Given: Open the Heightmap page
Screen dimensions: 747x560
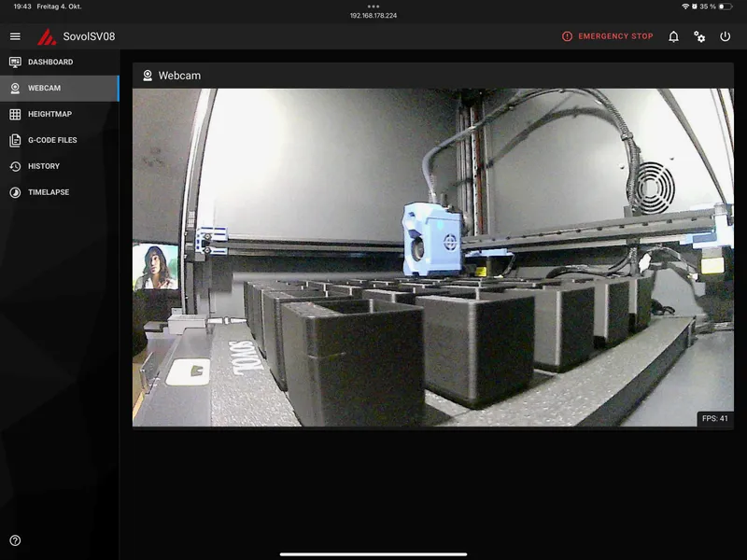Looking at the screenshot, I should 60,114.
